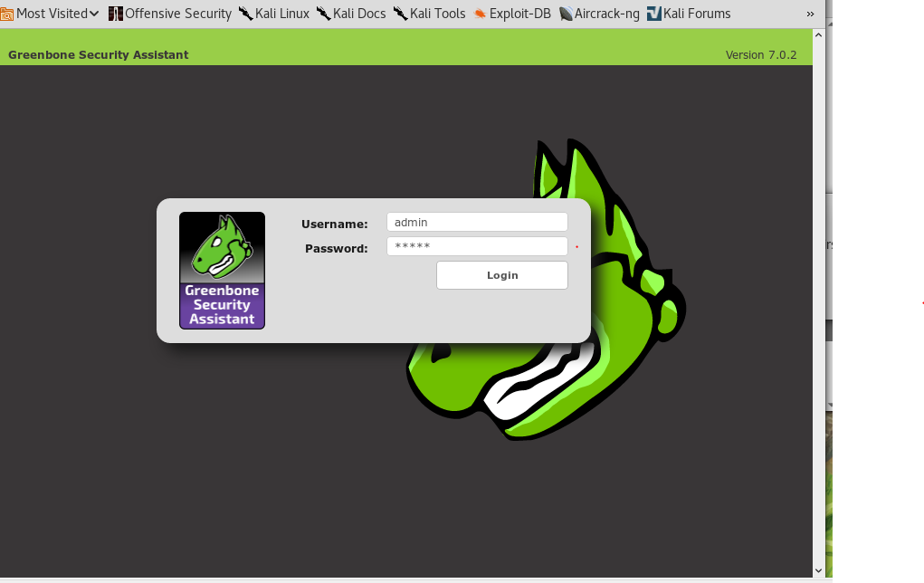Click the Most Visited folder icon
924x583 pixels.
(7, 14)
